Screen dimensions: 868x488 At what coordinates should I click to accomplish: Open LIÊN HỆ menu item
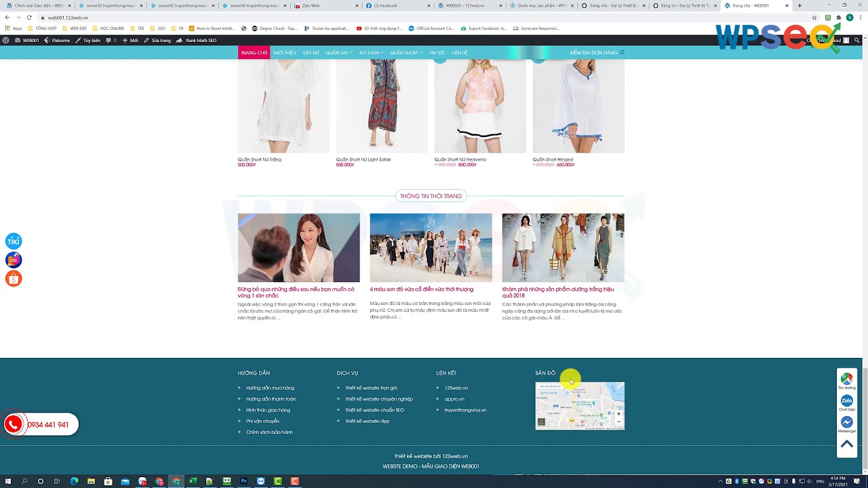(x=460, y=53)
